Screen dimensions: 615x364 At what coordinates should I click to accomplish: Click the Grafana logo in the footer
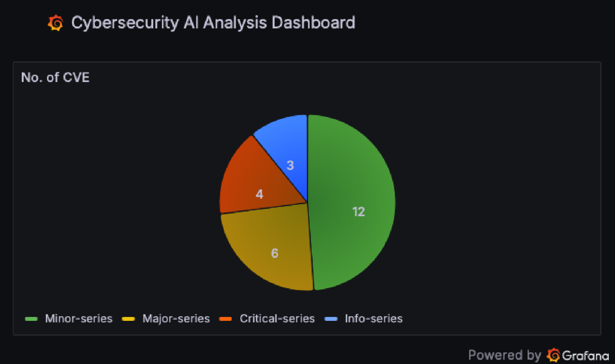tap(553, 355)
